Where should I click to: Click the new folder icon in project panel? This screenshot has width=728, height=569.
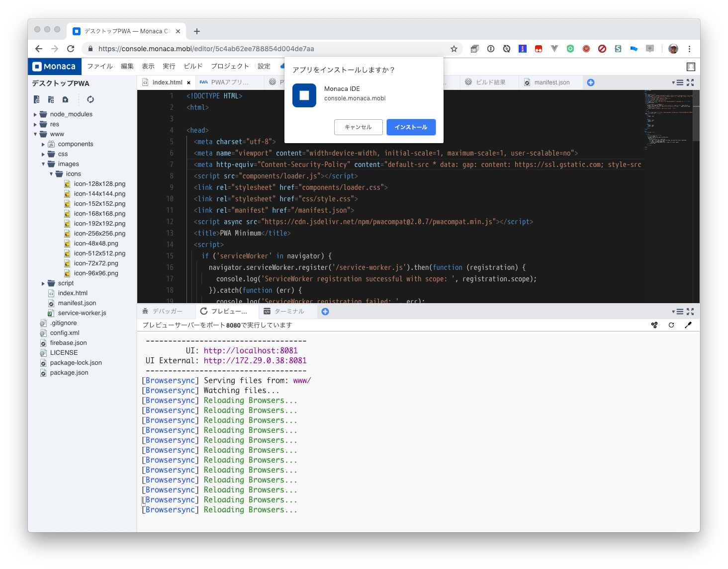coord(51,99)
